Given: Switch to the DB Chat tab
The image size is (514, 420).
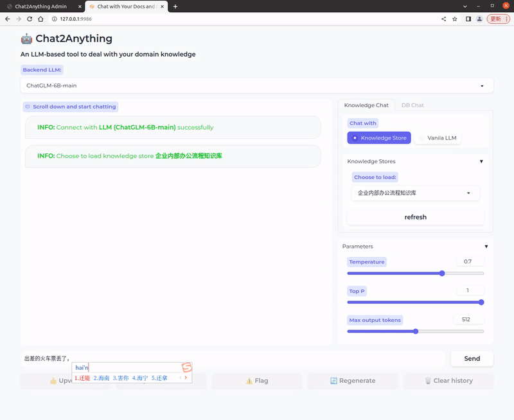Looking at the screenshot, I should (412, 105).
